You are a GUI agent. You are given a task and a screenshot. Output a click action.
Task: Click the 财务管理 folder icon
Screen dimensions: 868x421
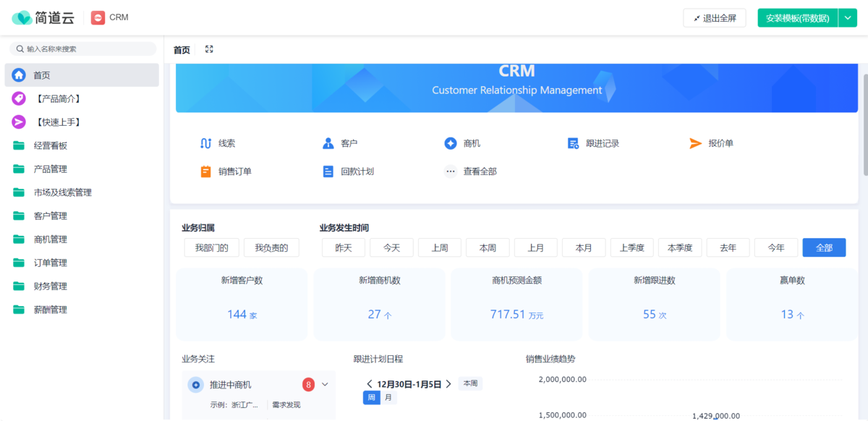click(19, 286)
